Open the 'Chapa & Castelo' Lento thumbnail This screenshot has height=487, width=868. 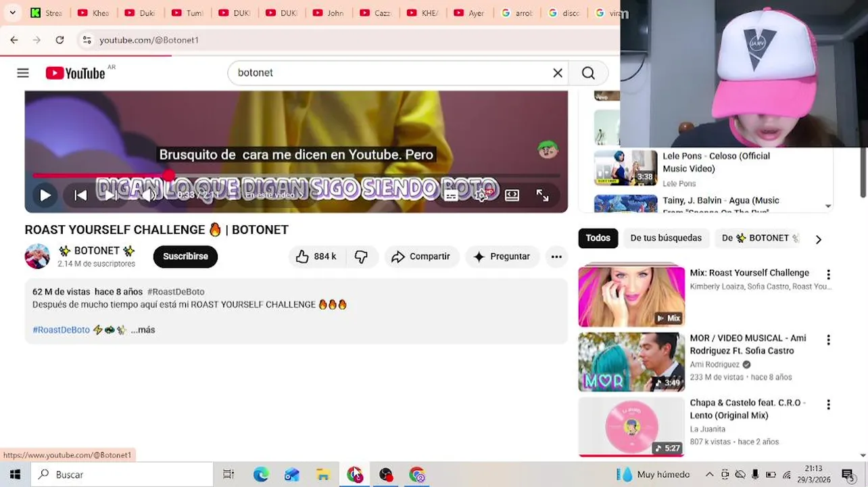631,427
